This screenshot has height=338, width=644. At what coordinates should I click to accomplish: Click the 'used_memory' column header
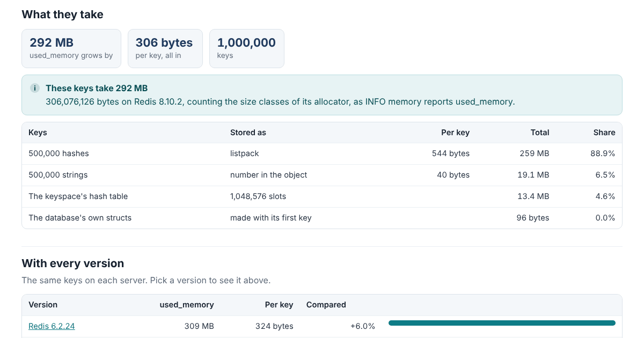(x=187, y=305)
